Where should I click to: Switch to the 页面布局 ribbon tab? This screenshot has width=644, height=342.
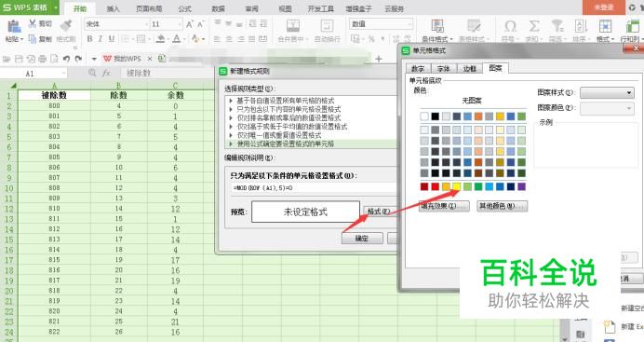pyautogui.click(x=149, y=8)
